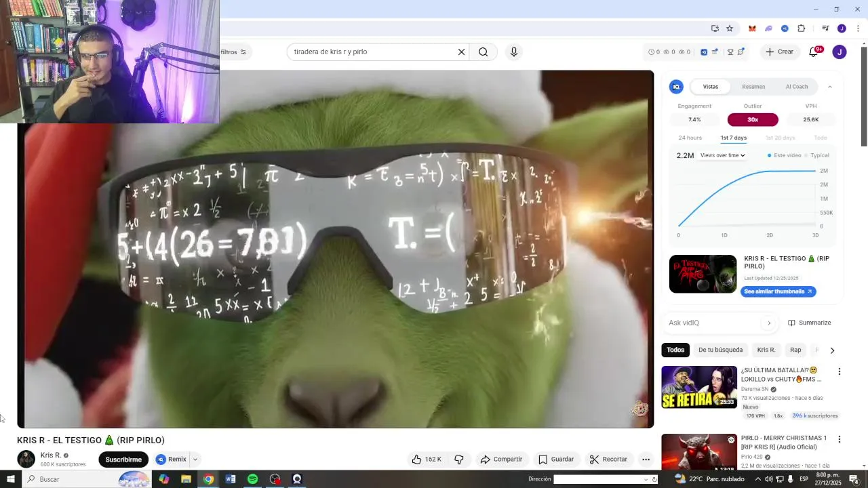The width and height of the screenshot is (868, 488).
Task: Select the De tu búsqueda chip
Action: 720,350
